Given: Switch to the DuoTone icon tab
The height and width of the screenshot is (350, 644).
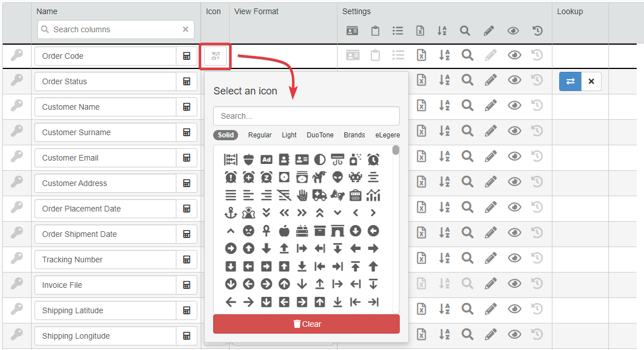Looking at the screenshot, I should pyautogui.click(x=320, y=135).
